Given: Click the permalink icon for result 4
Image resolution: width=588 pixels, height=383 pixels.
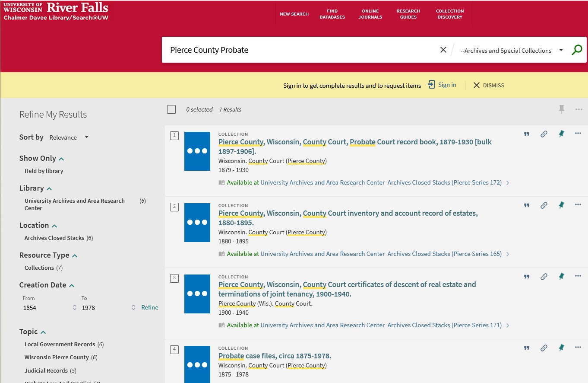Looking at the screenshot, I should coord(544,348).
